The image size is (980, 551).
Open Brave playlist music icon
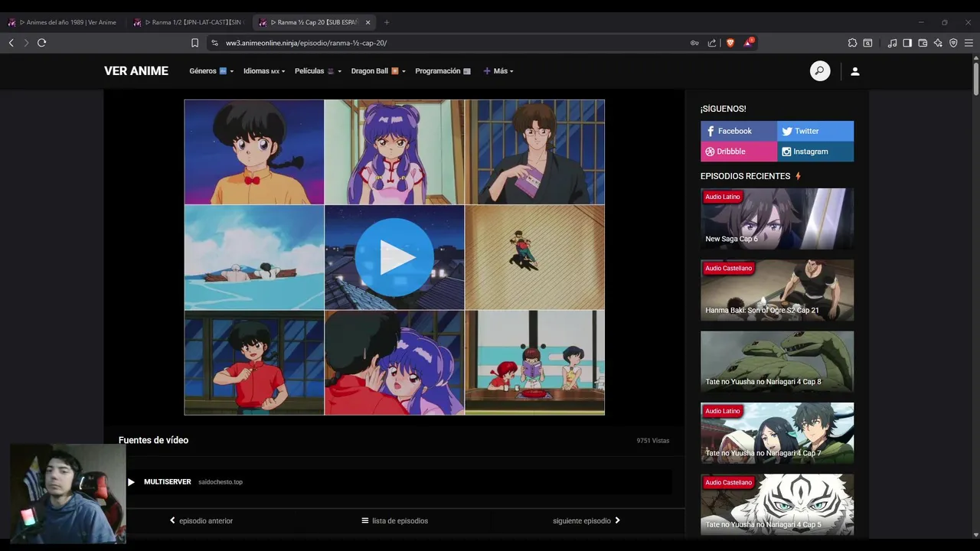(x=892, y=43)
